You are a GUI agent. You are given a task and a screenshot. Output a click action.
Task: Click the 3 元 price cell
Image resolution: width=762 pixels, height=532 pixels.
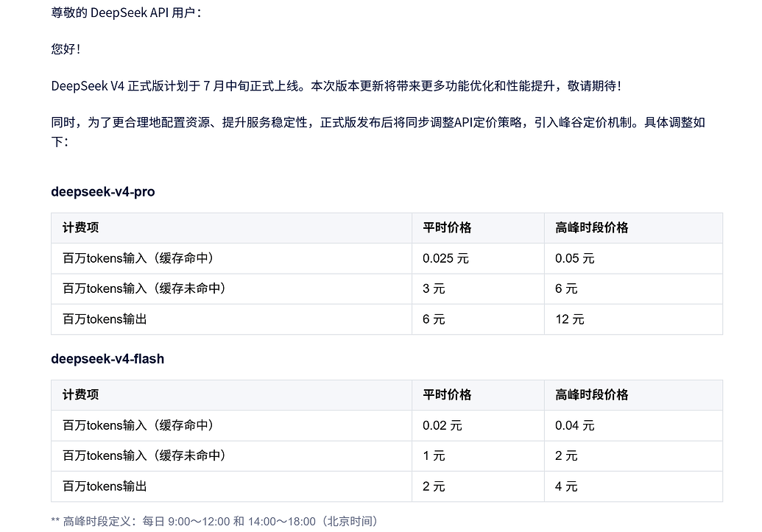point(434,289)
